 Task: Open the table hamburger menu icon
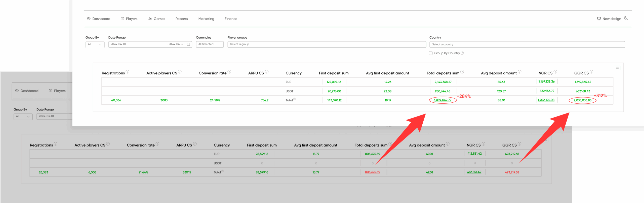click(x=617, y=68)
